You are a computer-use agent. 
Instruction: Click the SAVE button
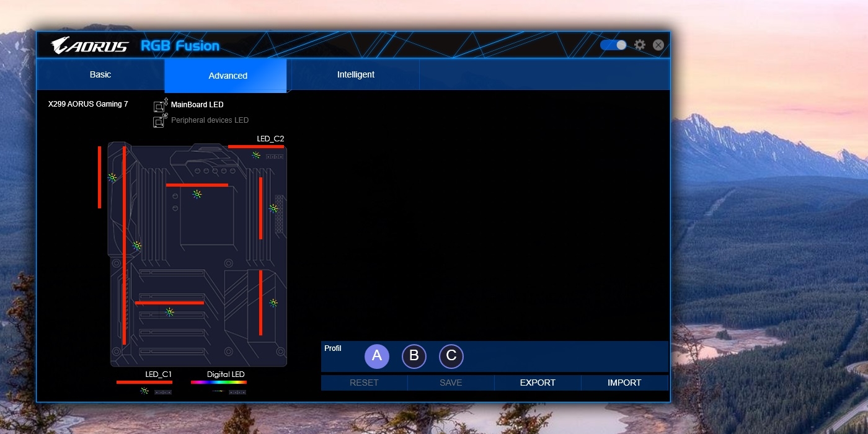coord(451,383)
